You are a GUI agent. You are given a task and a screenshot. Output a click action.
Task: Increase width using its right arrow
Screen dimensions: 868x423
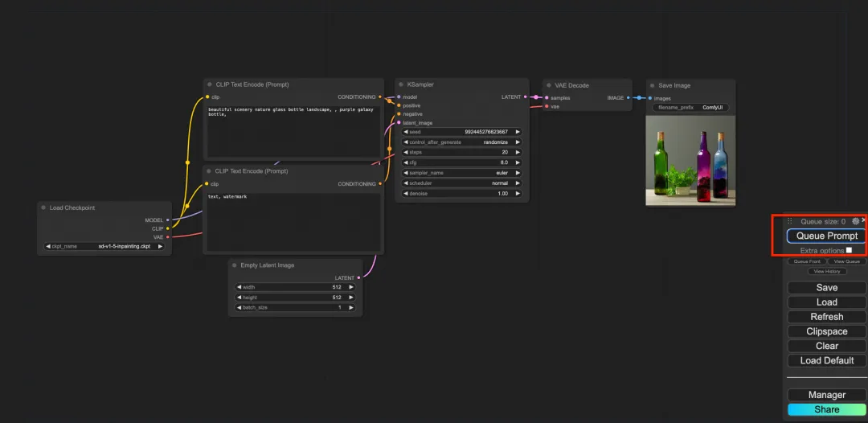point(351,287)
